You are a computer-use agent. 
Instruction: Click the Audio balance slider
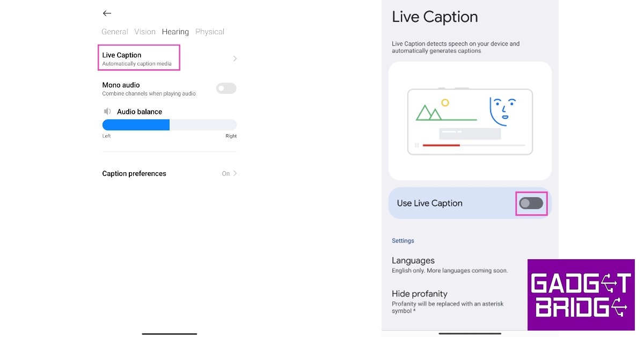(170, 125)
